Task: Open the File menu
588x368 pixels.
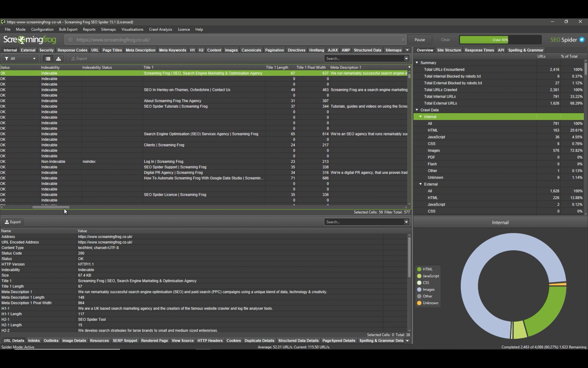Action: (x=8, y=29)
